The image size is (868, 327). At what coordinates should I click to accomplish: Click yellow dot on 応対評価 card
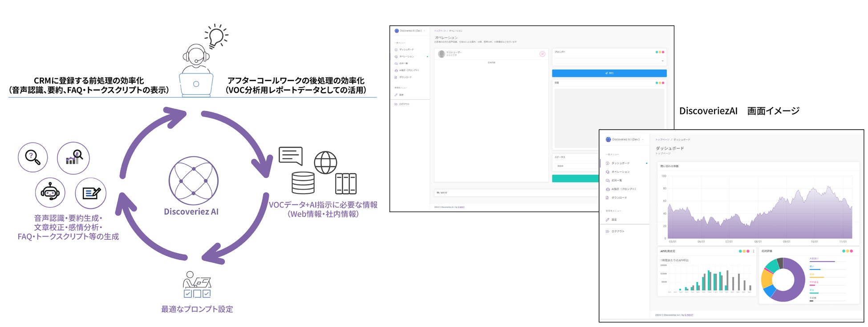tap(848, 251)
